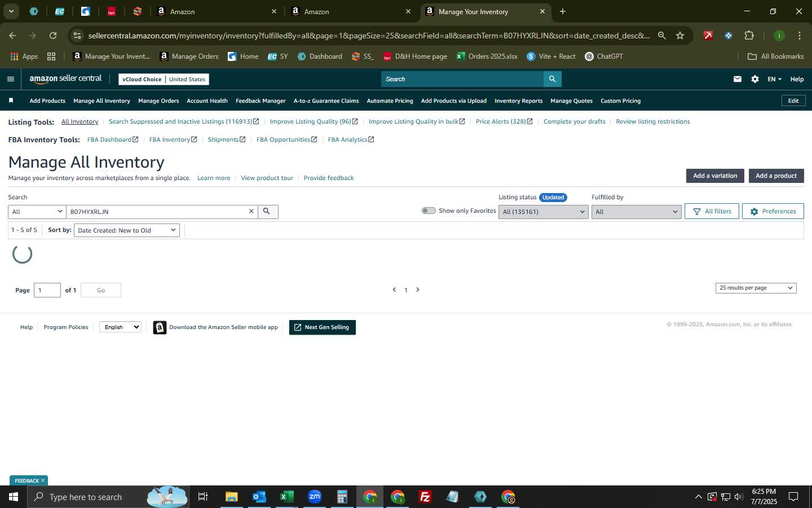Open the messages envelope icon
This screenshot has width=812, height=508.
click(x=738, y=79)
